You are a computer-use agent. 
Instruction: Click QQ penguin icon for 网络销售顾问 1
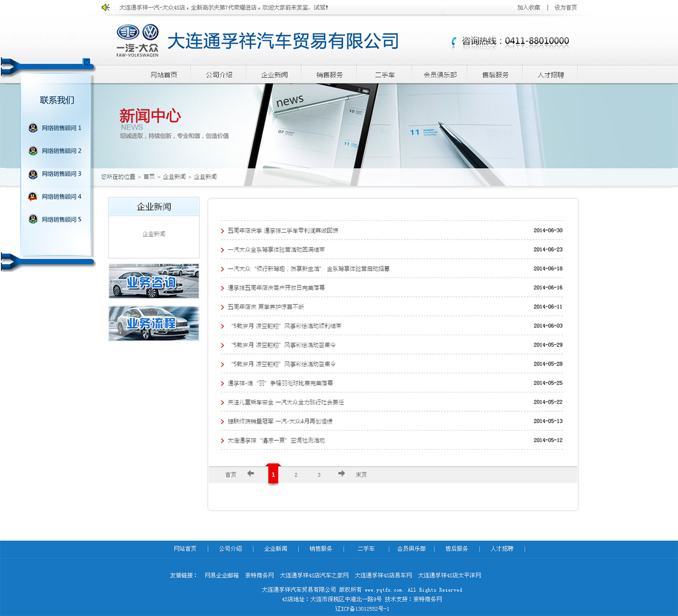(x=33, y=128)
